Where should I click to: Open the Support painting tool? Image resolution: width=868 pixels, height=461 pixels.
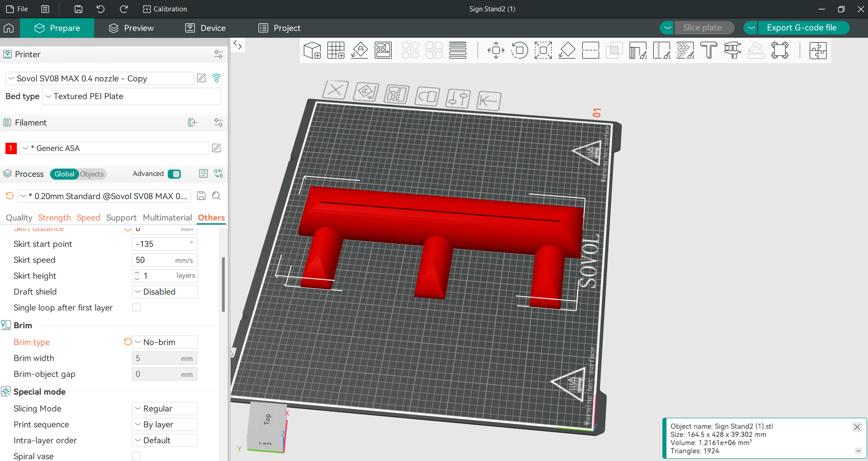(x=638, y=50)
